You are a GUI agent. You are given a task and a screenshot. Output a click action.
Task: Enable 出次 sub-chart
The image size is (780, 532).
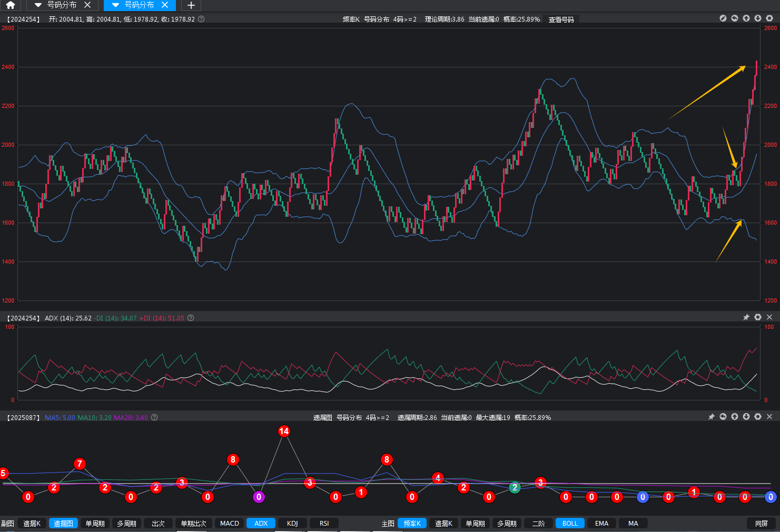[x=159, y=524]
